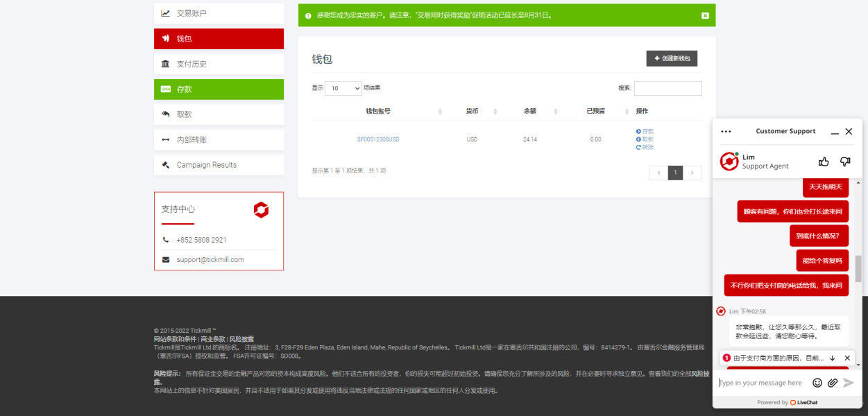Screen dimensions: 868x416
Task: Click the 24.14 balance value
Action: click(x=530, y=139)
